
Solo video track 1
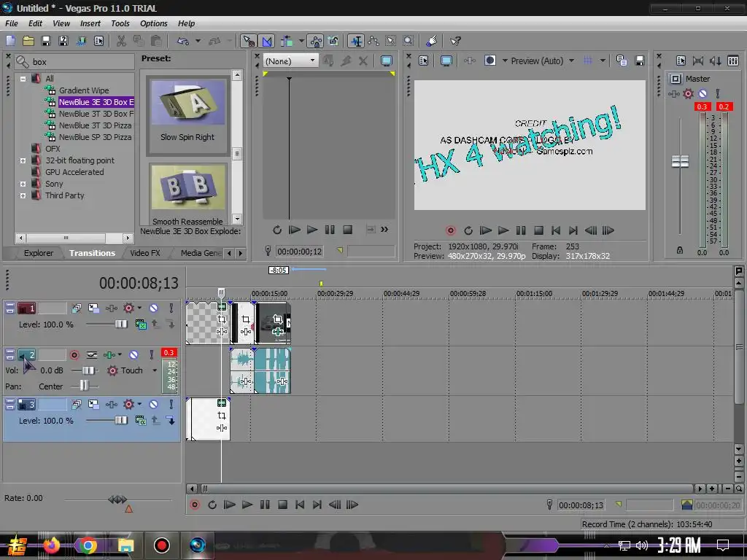tap(171, 308)
